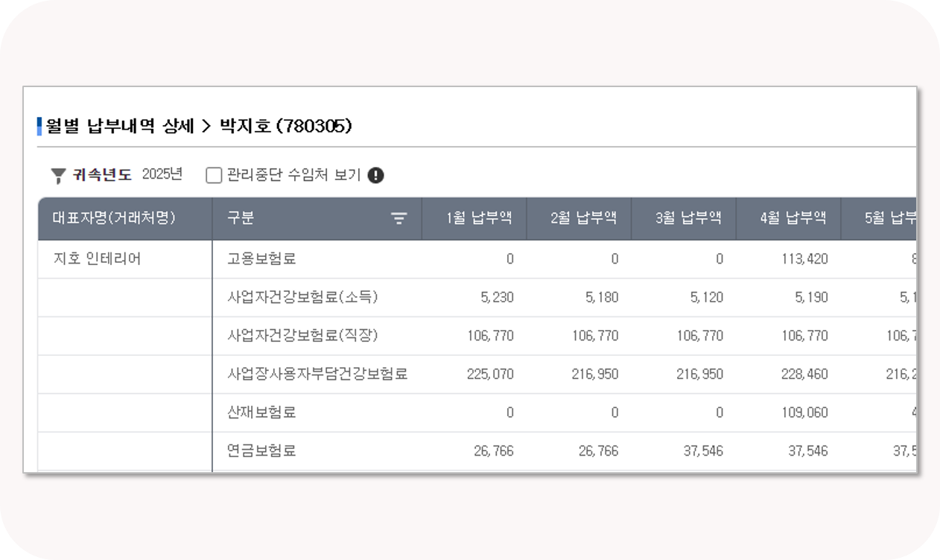Select the 산재보험료 row label
940x560 pixels.
[x=261, y=412]
